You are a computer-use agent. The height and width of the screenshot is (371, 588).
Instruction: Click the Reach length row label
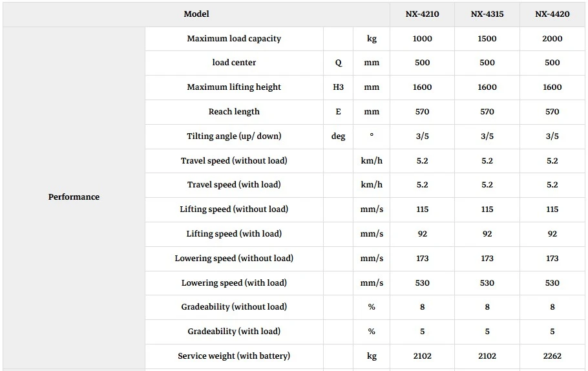pos(234,112)
